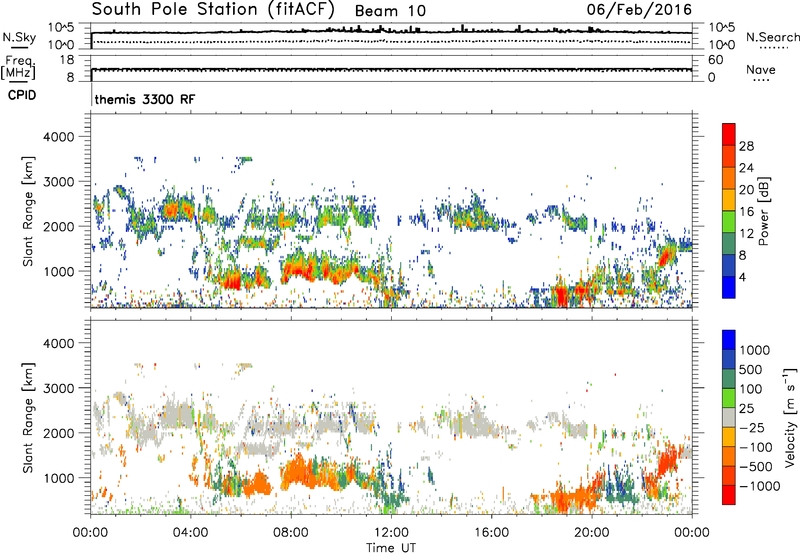This screenshot has width=800, height=554.
Task: Click the "08:00" time axis tick label
Action: [x=291, y=533]
